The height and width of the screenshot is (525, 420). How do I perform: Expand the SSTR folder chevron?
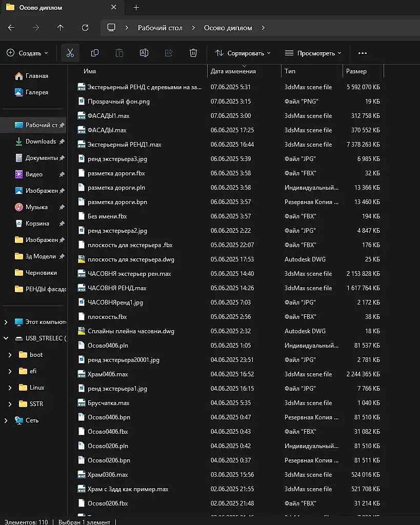10,404
